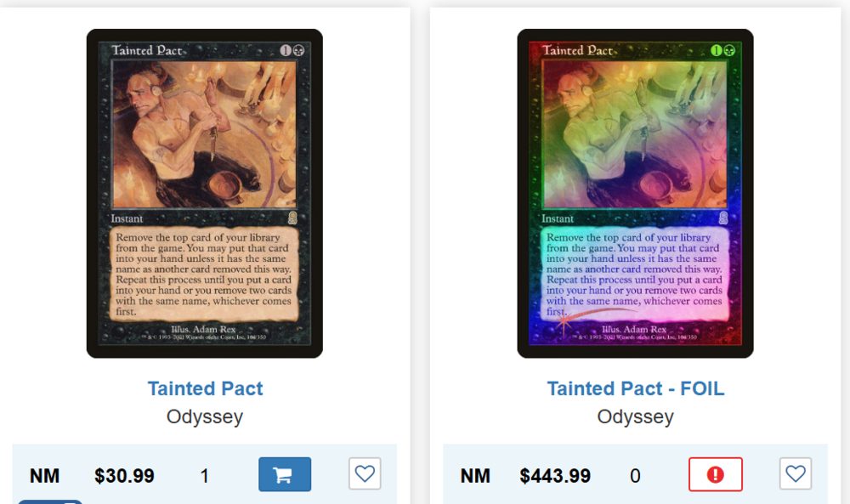850x504 pixels.
Task: Click partially visible blue tab below NM row
Action: tap(50, 501)
